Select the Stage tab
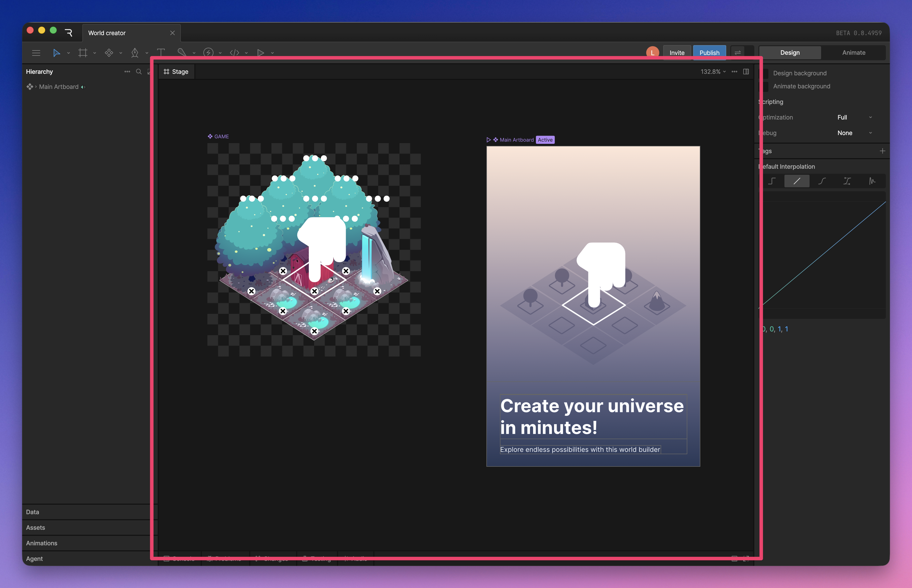The image size is (912, 588). coord(176,71)
